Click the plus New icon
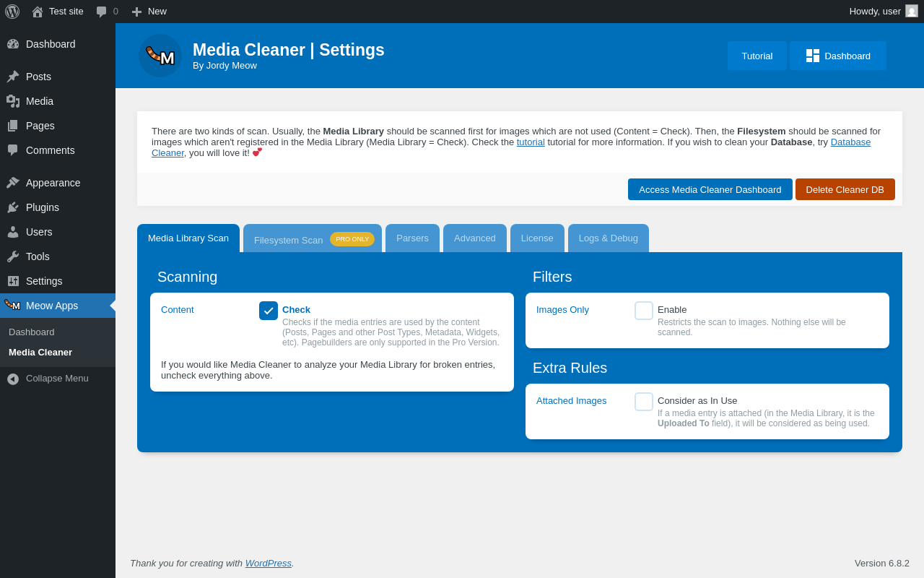 point(136,12)
